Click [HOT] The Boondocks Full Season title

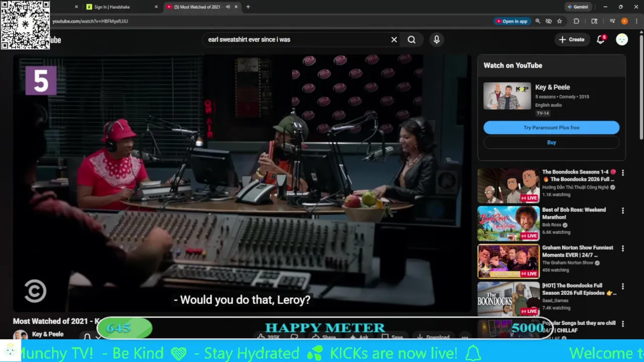[x=579, y=289]
